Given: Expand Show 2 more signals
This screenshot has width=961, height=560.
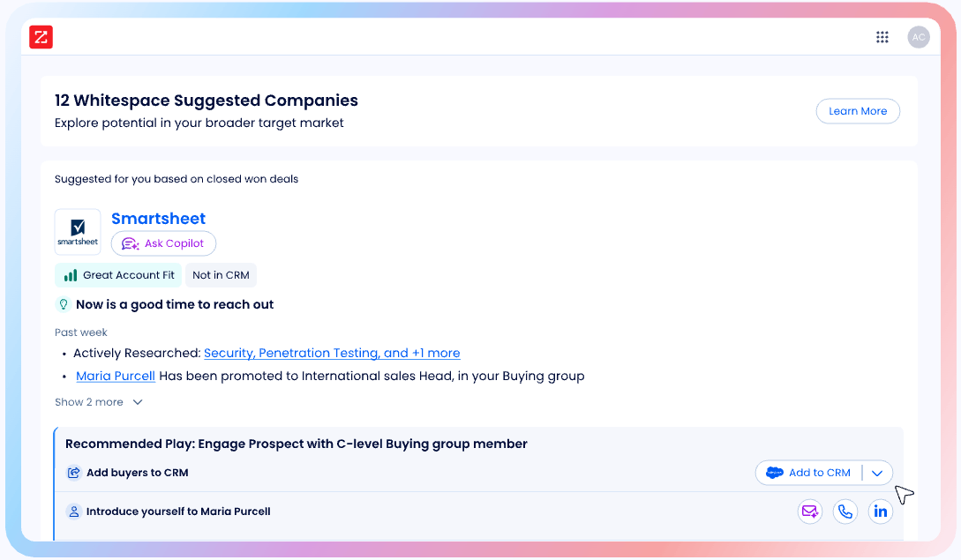Looking at the screenshot, I should pyautogui.click(x=99, y=402).
